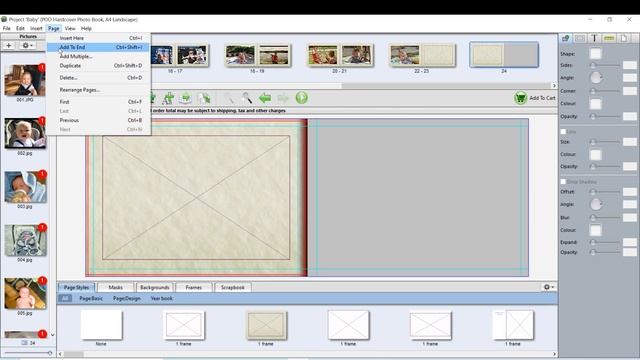Click the green shopping cart icon
The height and width of the screenshot is (360, 640).
pyautogui.click(x=520, y=98)
